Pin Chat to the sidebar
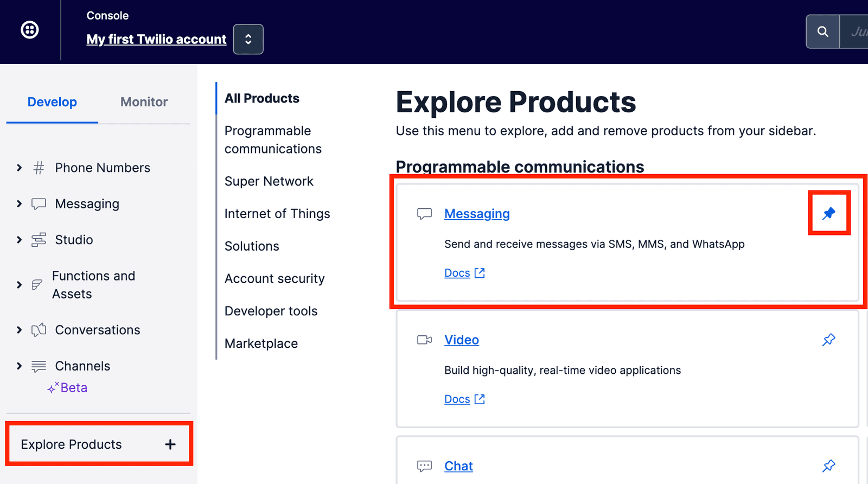The width and height of the screenshot is (868, 484). (828, 466)
